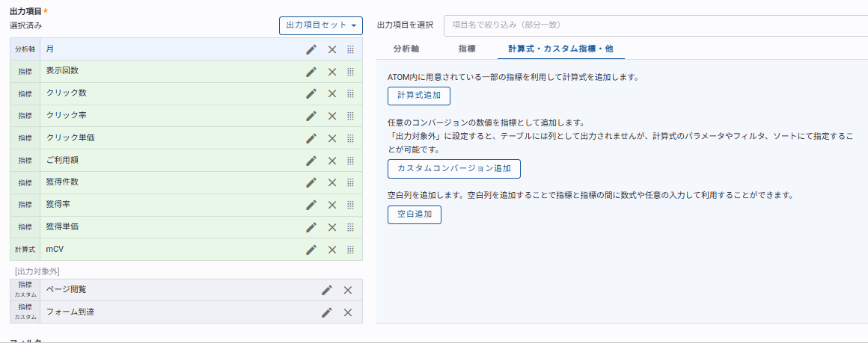868x343 pixels.
Task: Grab the drag handle for 月 row
Action: (x=350, y=50)
